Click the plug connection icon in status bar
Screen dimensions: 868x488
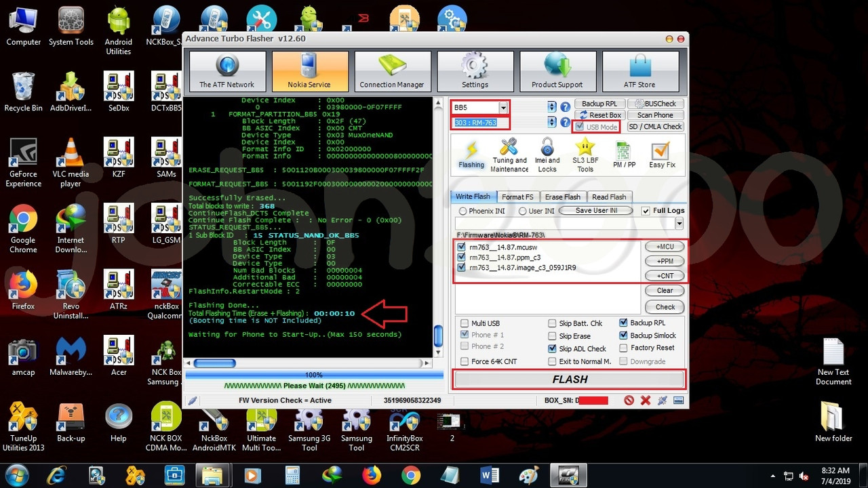[x=662, y=401]
